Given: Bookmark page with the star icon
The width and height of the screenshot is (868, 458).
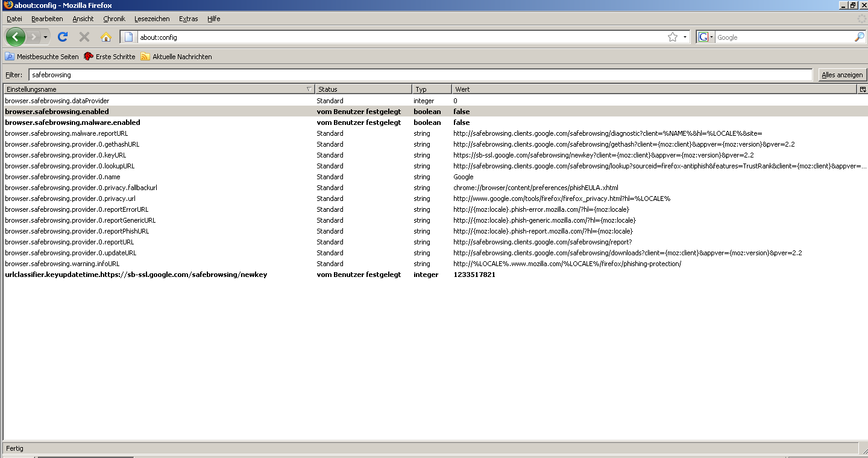Looking at the screenshot, I should click(673, 37).
